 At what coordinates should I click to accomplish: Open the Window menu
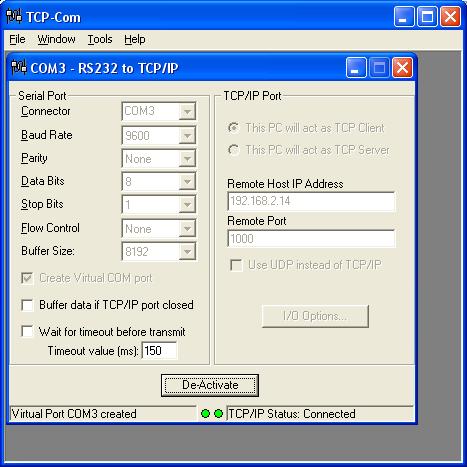(56, 39)
